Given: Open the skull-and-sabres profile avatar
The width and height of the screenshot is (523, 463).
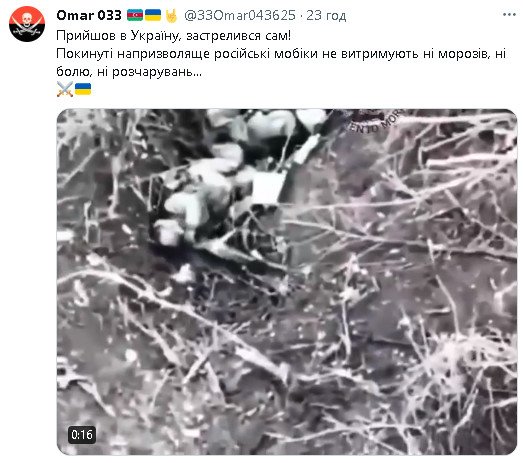Looking at the screenshot, I should (x=27, y=24).
